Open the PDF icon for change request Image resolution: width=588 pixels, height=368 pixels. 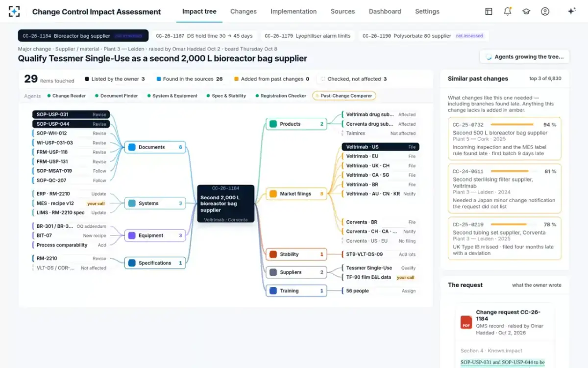tap(466, 322)
